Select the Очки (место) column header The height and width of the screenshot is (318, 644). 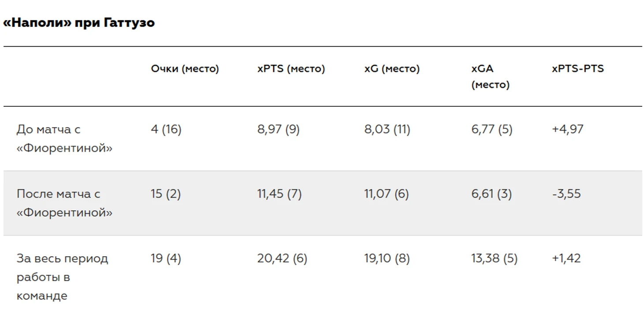(185, 69)
